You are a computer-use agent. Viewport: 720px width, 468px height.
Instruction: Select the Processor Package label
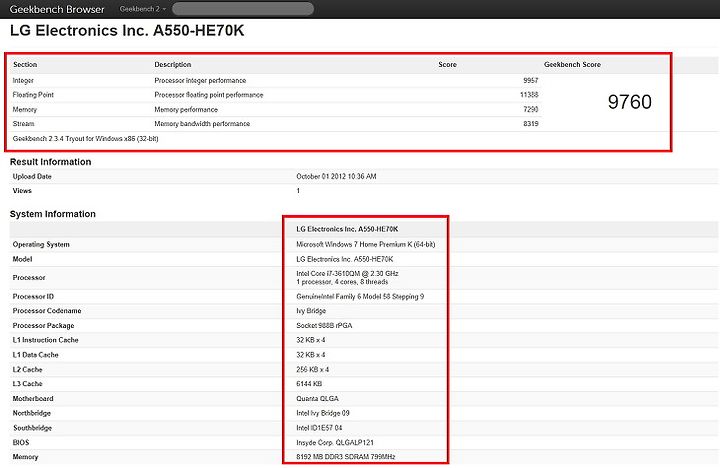[x=43, y=326]
